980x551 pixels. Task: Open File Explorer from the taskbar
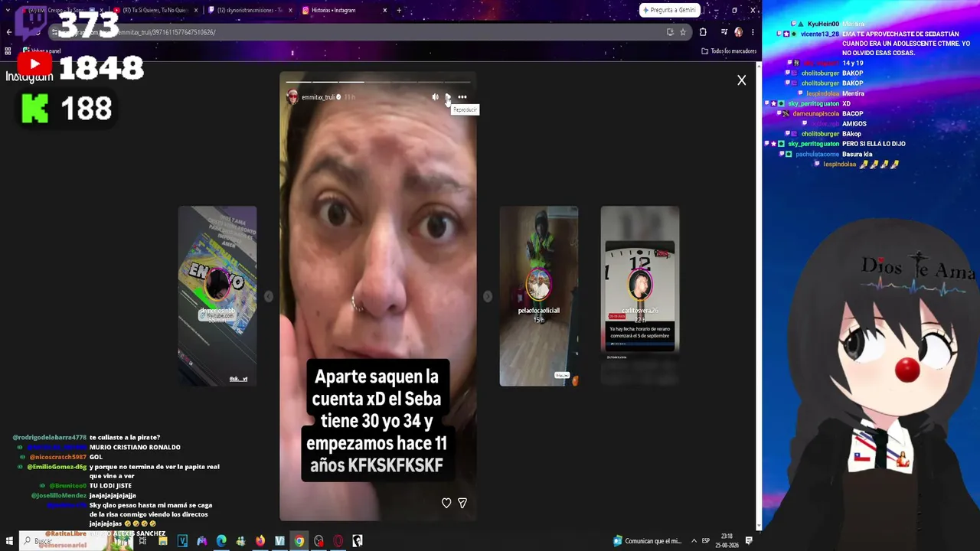[x=163, y=541]
